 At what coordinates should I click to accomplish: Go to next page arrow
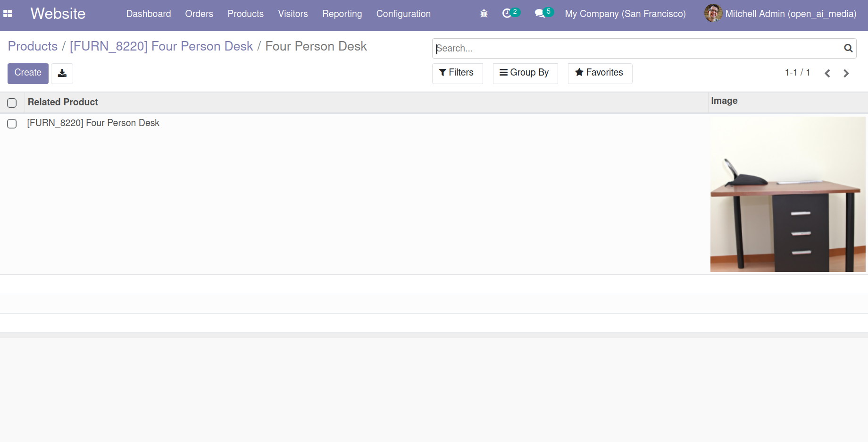846,73
